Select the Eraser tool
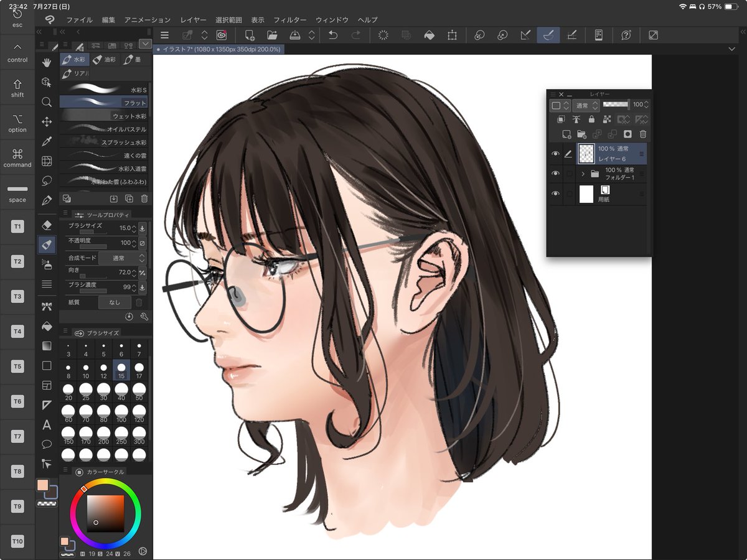The image size is (747, 560). [x=47, y=225]
